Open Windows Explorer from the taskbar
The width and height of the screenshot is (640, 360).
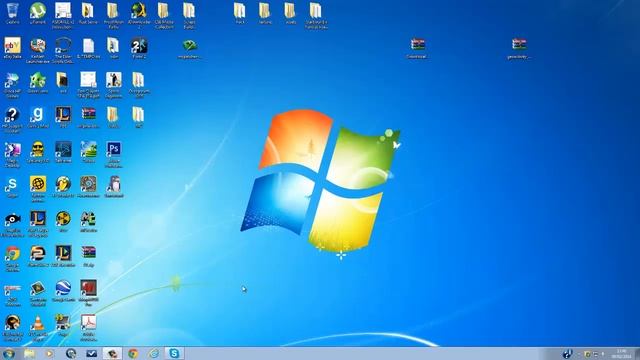(29, 353)
